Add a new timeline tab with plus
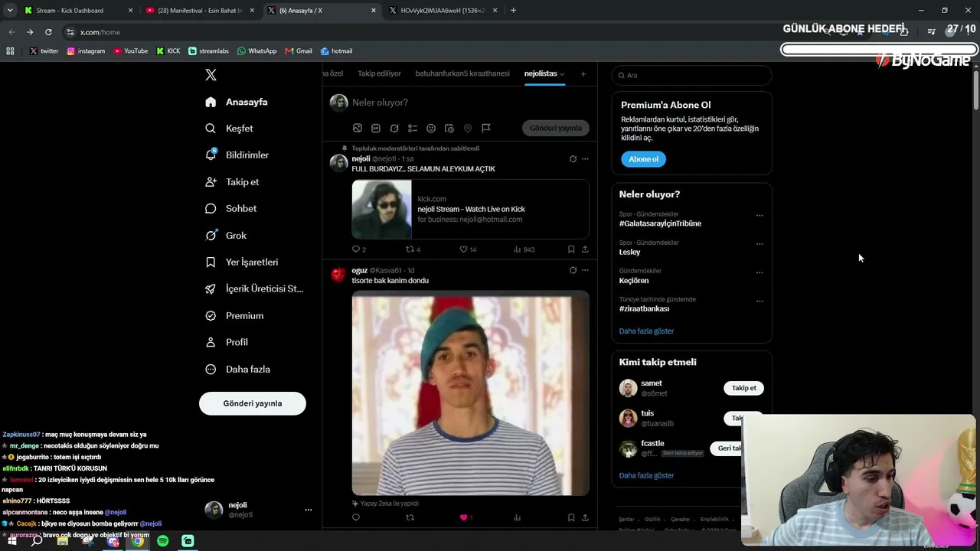This screenshot has width=980, height=551. coord(583,74)
